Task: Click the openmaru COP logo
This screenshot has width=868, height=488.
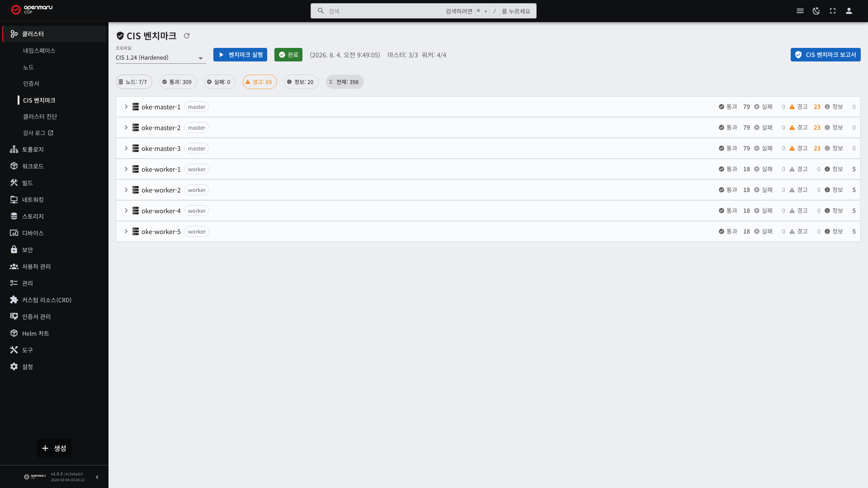Action: pyautogui.click(x=32, y=9)
